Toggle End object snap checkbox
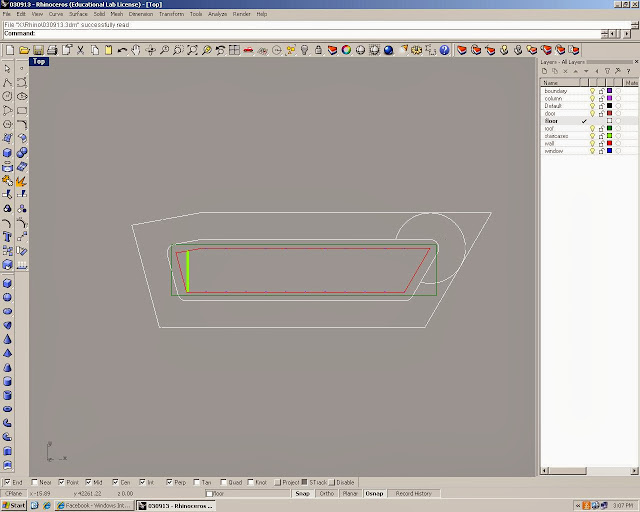This screenshot has width=640, height=512. tap(7, 482)
